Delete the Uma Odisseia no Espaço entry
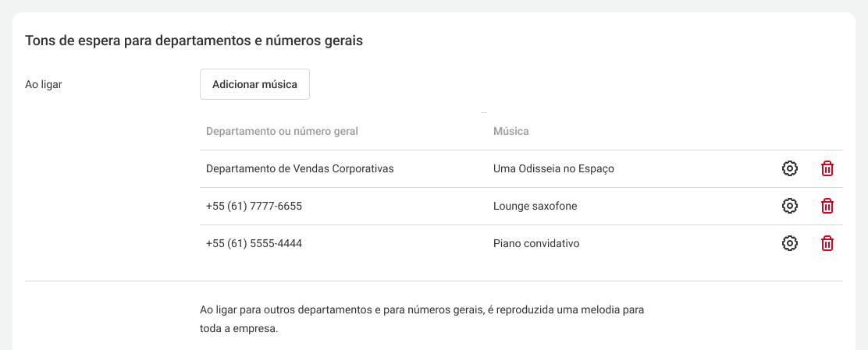Viewport: 868px width, 350px height. 827,168
